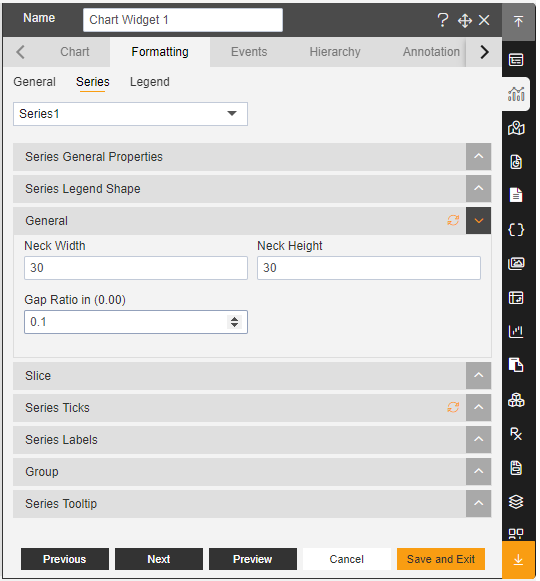
Task: Switch to the Events tab
Action: click(x=249, y=52)
